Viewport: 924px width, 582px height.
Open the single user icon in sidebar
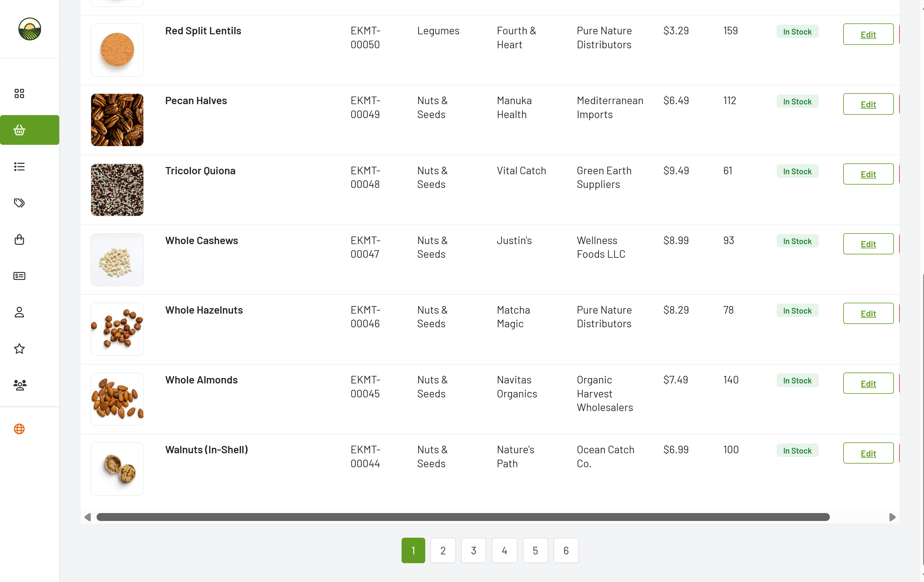[x=19, y=312]
